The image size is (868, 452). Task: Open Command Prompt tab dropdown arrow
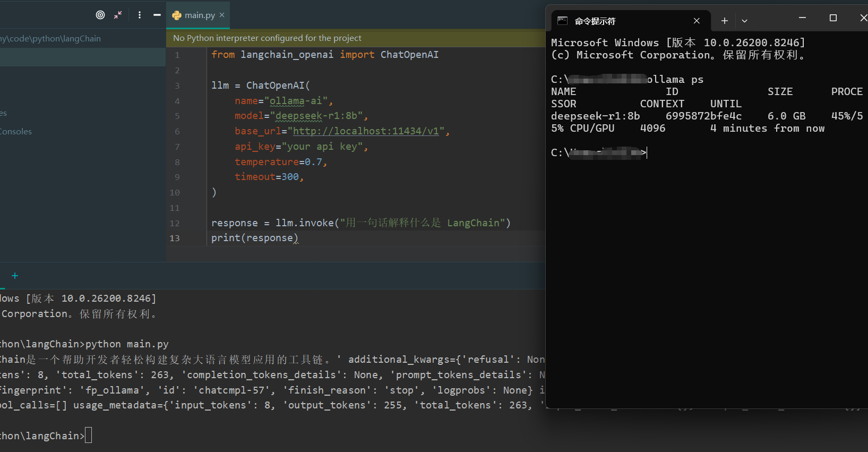click(744, 21)
